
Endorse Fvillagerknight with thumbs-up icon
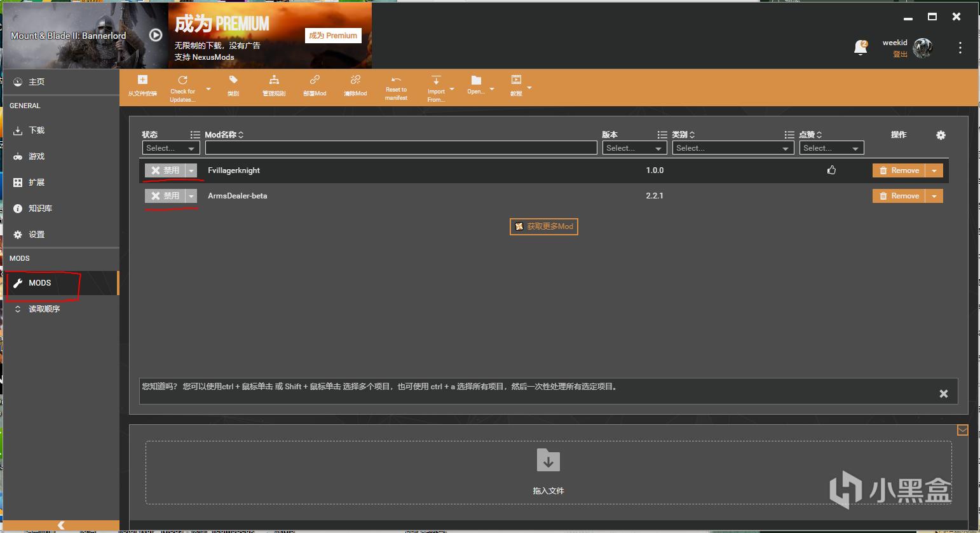831,170
